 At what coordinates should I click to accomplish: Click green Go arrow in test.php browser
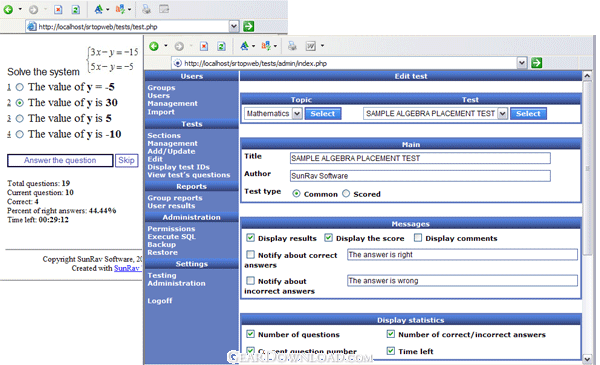(x=248, y=26)
